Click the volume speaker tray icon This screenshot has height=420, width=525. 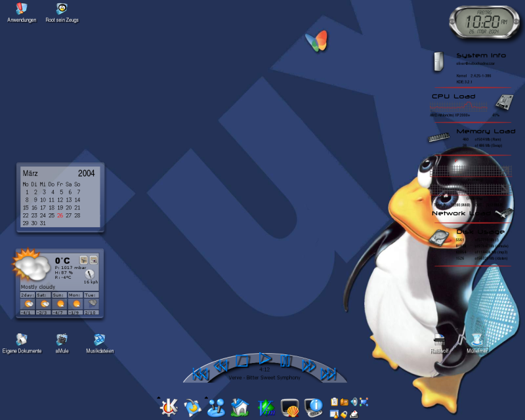(x=354, y=402)
